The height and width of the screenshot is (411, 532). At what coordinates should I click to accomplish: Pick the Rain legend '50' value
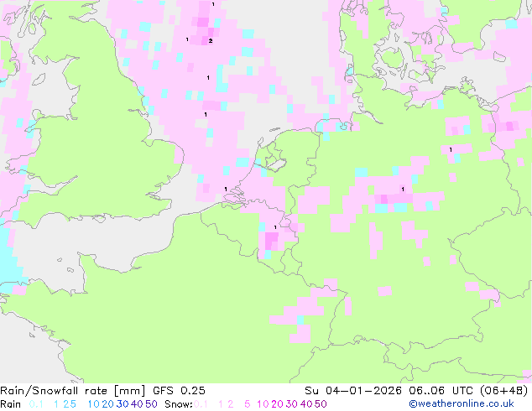point(151,404)
